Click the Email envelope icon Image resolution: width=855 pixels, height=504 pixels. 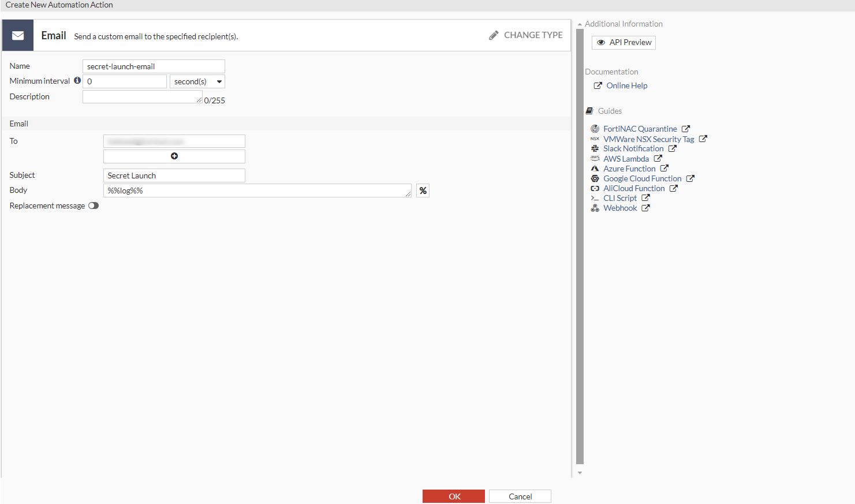tap(18, 36)
